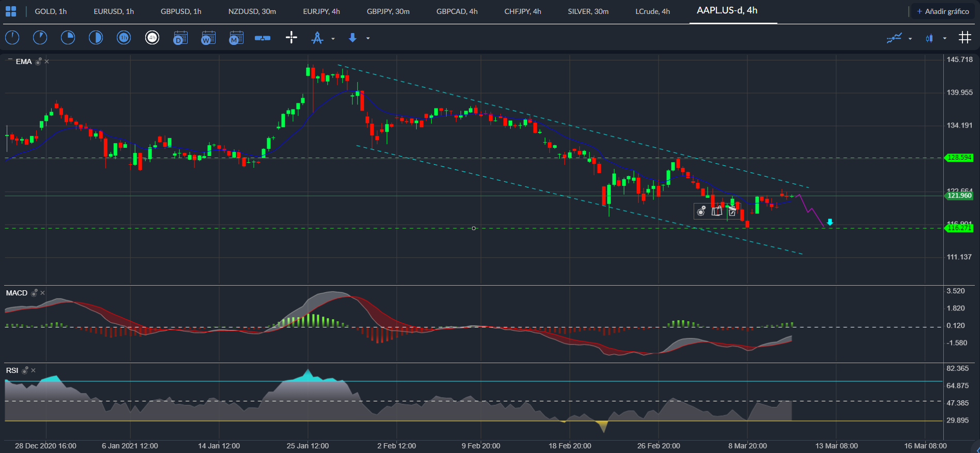This screenshot has height=453, width=980.
Task: Select the 5-minute timeframe clock icon
Action: click(x=40, y=37)
